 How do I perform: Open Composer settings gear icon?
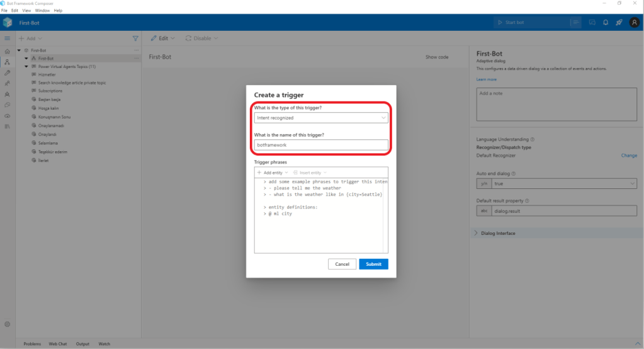[7, 324]
